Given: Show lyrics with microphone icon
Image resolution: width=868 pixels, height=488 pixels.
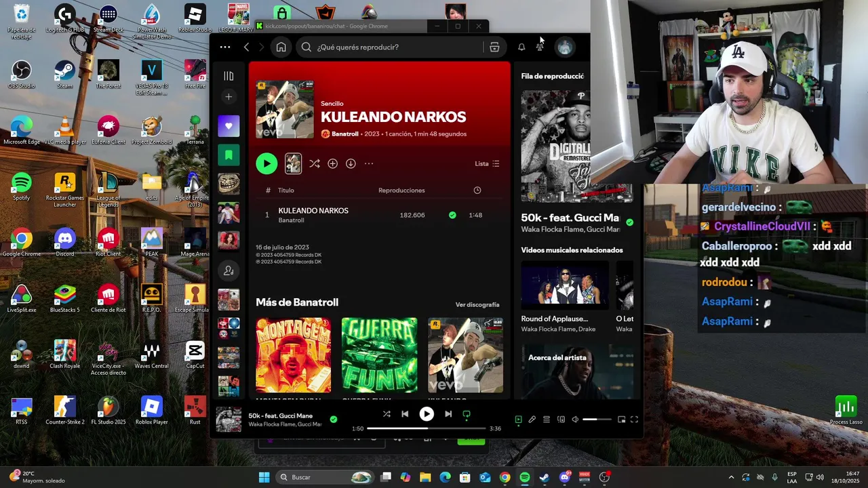Looking at the screenshot, I should [x=532, y=420].
